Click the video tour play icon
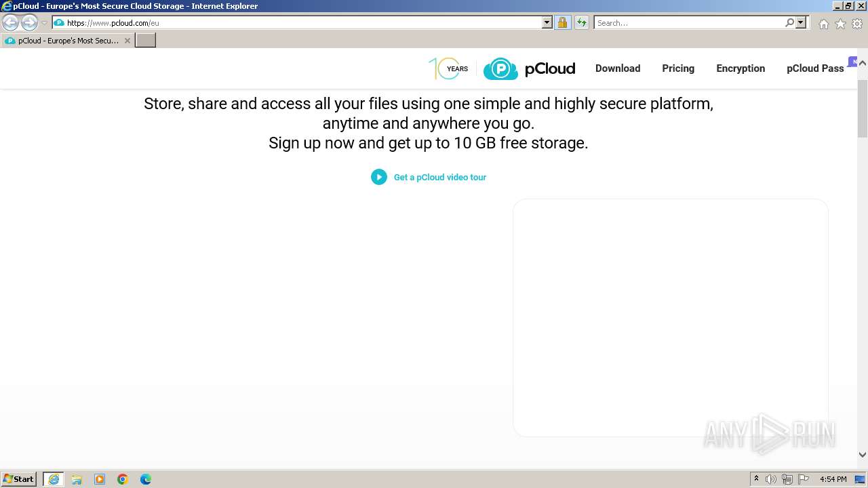This screenshot has width=868, height=488. [x=379, y=177]
